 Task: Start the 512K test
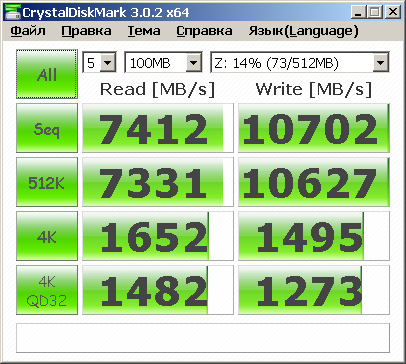47,182
